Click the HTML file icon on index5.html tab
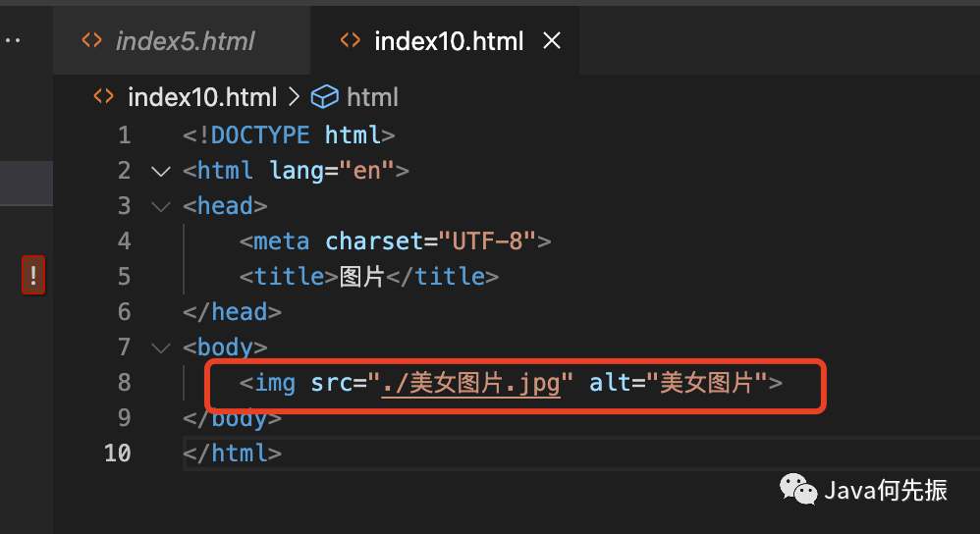980x534 pixels. tap(92, 41)
